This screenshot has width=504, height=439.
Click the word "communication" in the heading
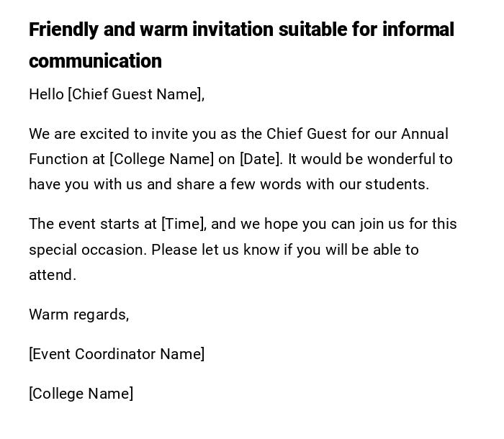(95, 61)
